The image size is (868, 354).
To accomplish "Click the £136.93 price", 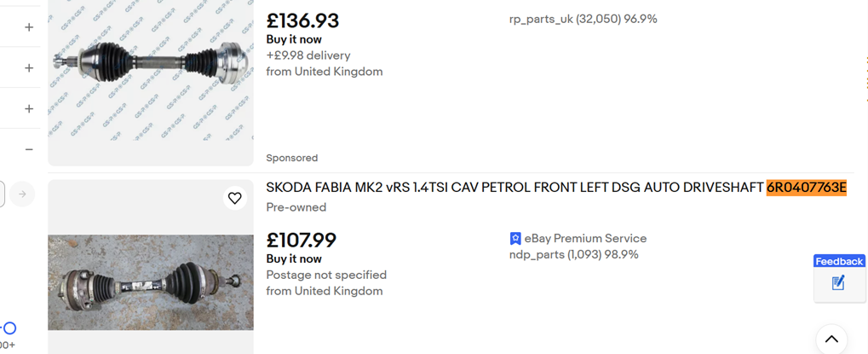I will (302, 20).
